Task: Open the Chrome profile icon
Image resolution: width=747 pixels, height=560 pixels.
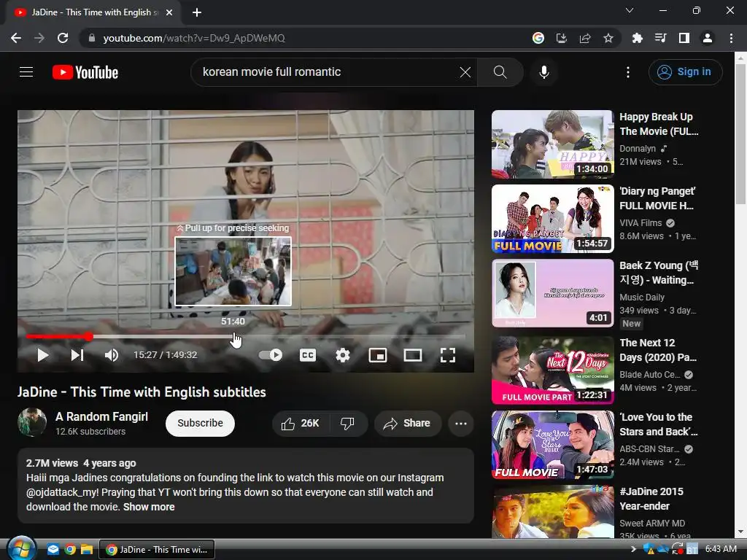Action: (708, 38)
